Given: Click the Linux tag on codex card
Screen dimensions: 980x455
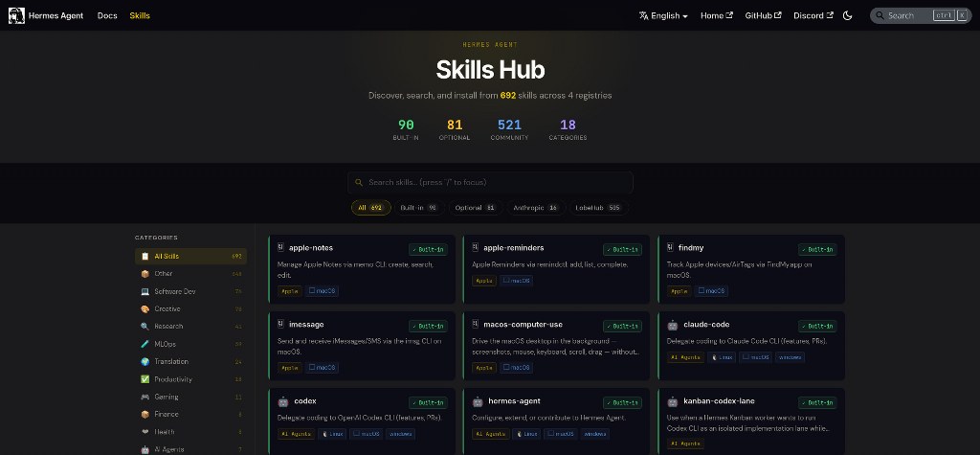Looking at the screenshot, I should click(x=332, y=434).
